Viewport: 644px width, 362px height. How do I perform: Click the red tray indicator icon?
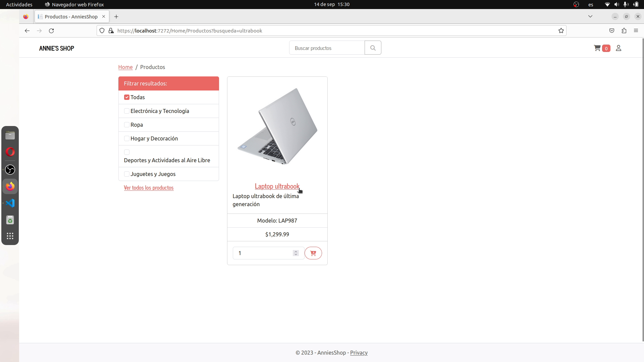point(576,4)
